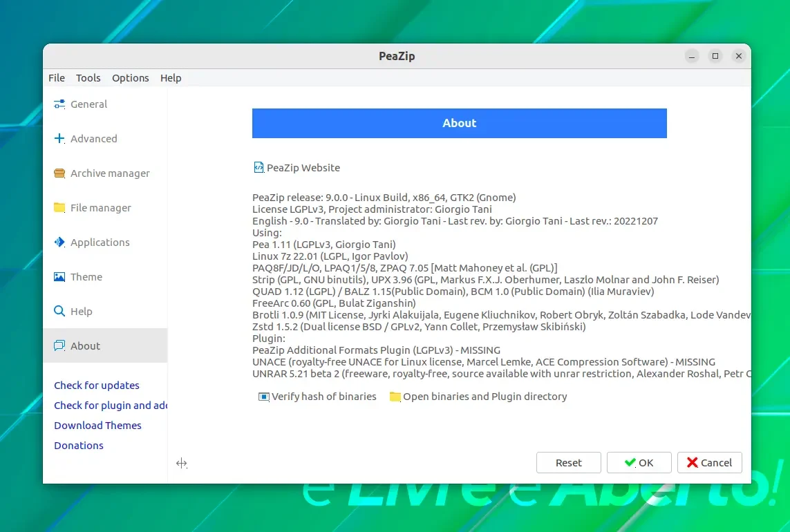Open the Download Themes link
The image size is (790, 532).
[97, 425]
